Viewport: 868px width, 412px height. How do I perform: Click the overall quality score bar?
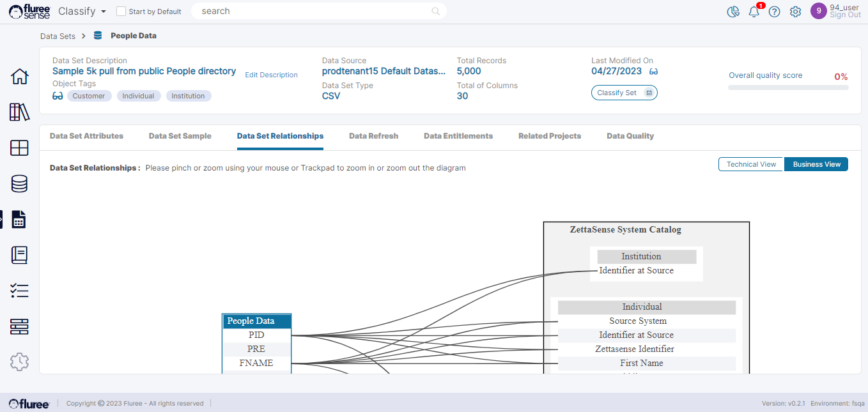tap(787, 88)
